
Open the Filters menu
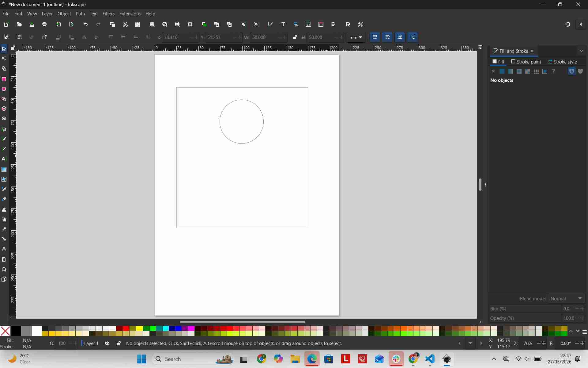point(108,14)
